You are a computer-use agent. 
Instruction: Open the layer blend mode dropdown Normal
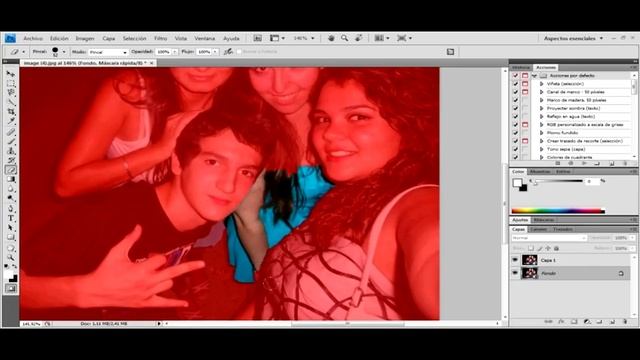[549, 238]
